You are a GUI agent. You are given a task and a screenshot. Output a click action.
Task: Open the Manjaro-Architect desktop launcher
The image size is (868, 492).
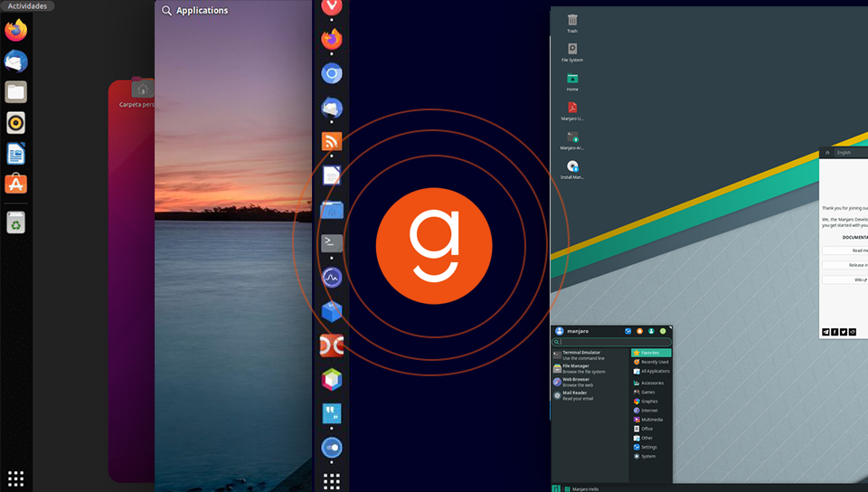572,140
